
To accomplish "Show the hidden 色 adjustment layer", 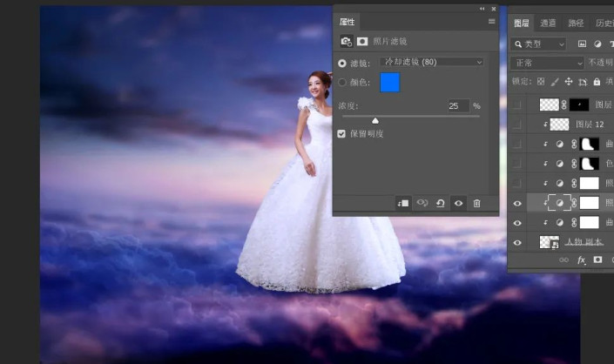I will click(516, 164).
